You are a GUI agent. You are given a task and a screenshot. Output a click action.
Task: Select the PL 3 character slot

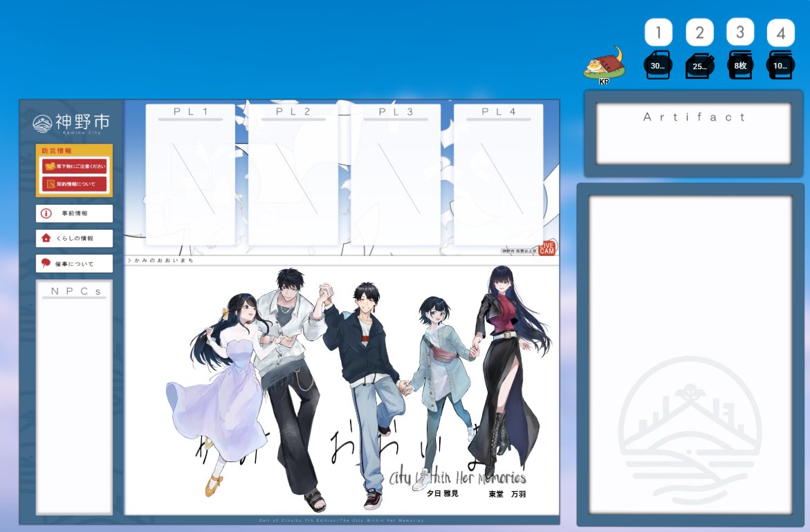point(396,174)
